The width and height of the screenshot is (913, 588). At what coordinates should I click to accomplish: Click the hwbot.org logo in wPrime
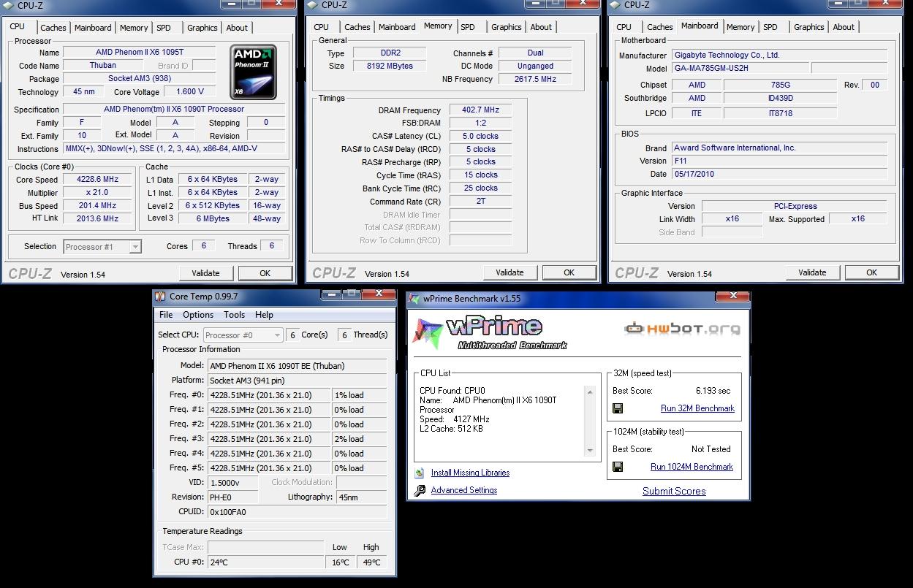[x=682, y=329]
